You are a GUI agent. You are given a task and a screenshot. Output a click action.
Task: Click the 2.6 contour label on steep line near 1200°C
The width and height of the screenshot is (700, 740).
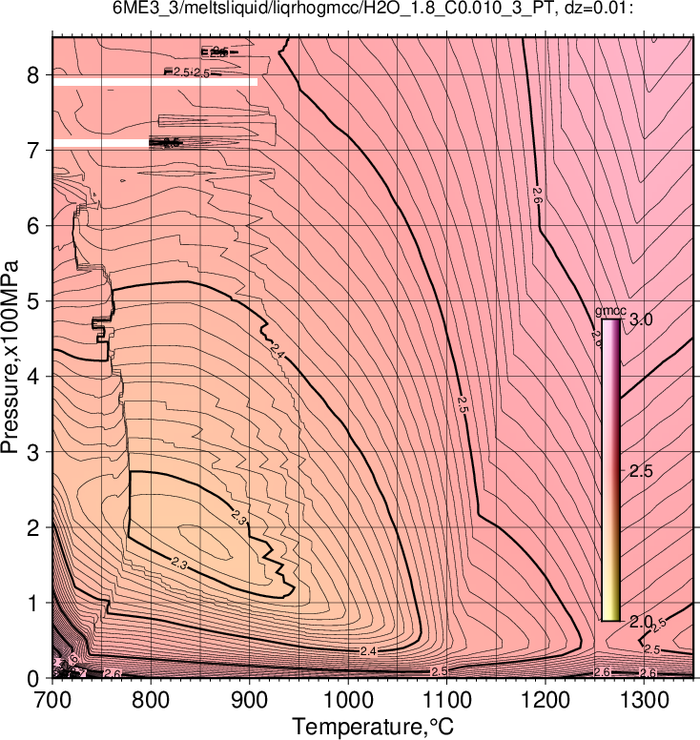(x=538, y=195)
